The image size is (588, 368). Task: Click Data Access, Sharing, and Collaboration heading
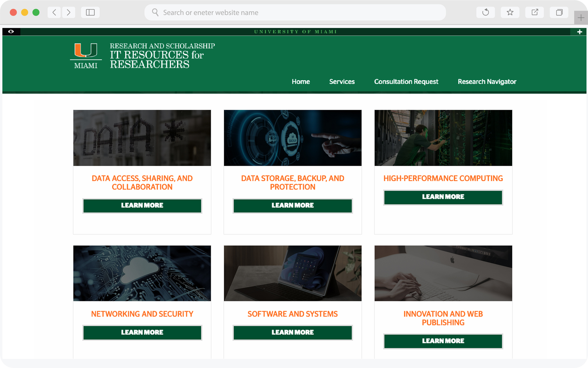pos(142,183)
